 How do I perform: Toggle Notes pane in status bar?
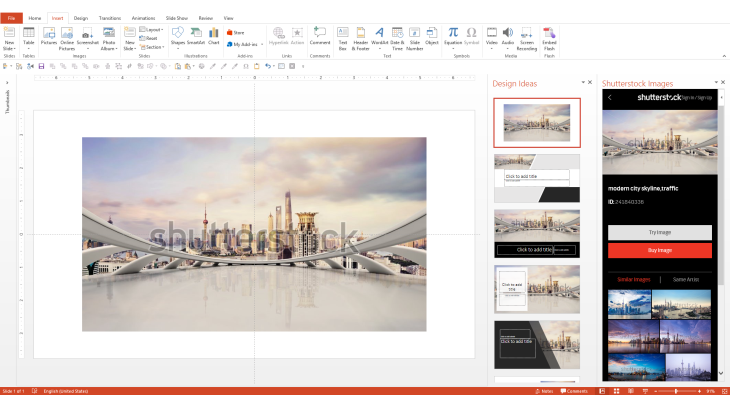(x=544, y=391)
